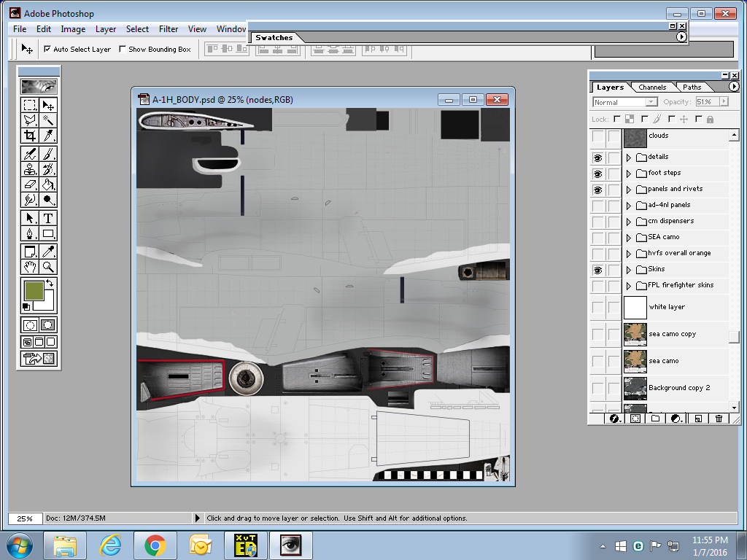
Task: Create new fill or adjustment layer
Action: [676, 419]
